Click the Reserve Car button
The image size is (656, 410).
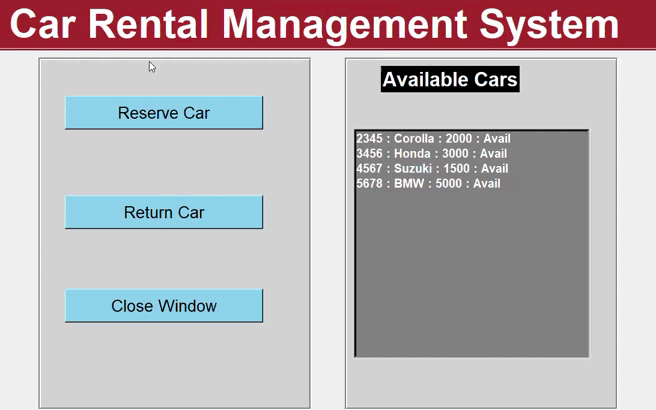(164, 113)
